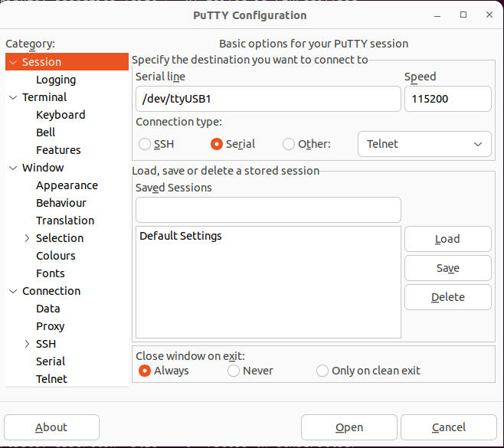Click the Open button to connect
The image size is (504, 448).
click(x=349, y=427)
